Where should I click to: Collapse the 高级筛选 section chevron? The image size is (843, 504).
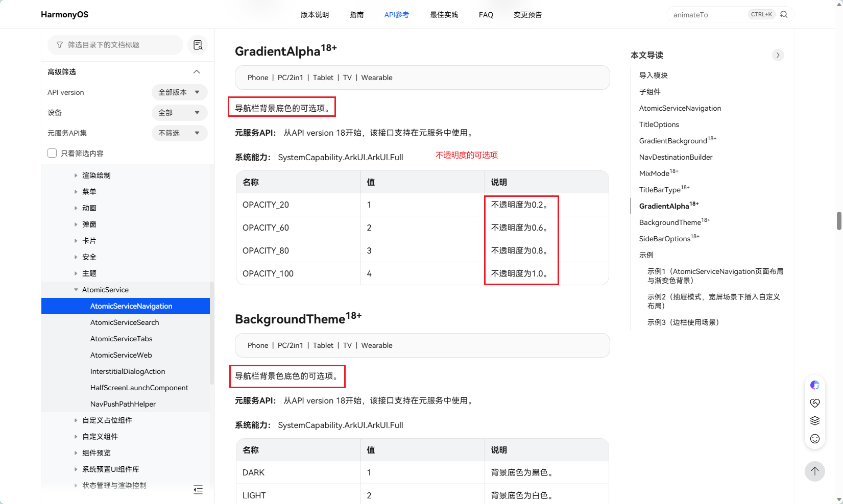click(x=197, y=72)
